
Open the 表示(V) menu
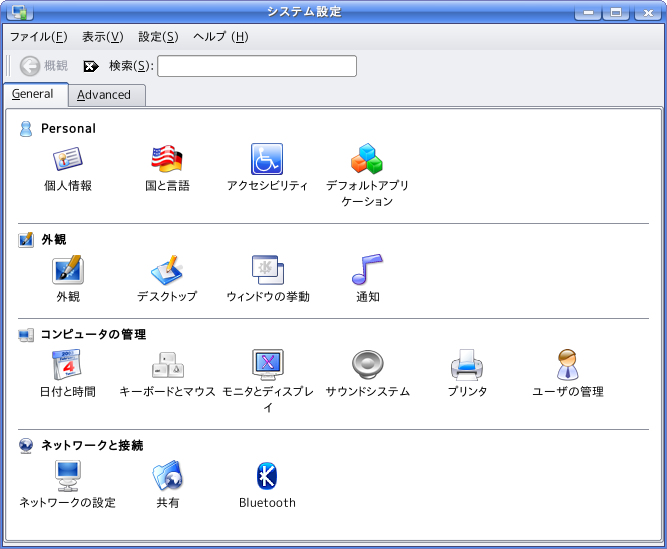pos(103,37)
